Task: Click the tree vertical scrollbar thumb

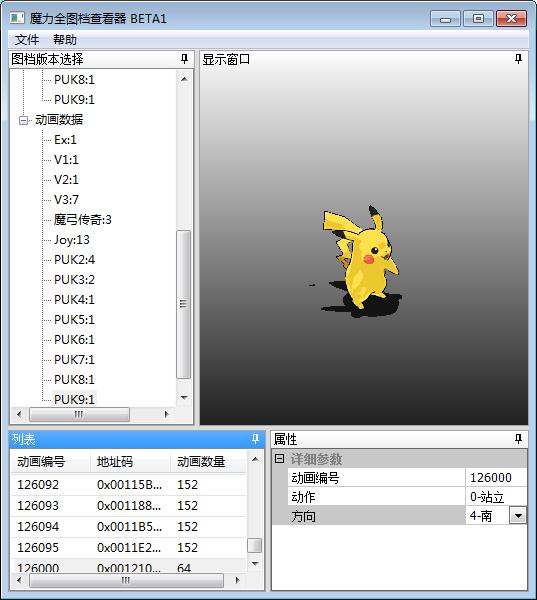Action: coord(184,304)
